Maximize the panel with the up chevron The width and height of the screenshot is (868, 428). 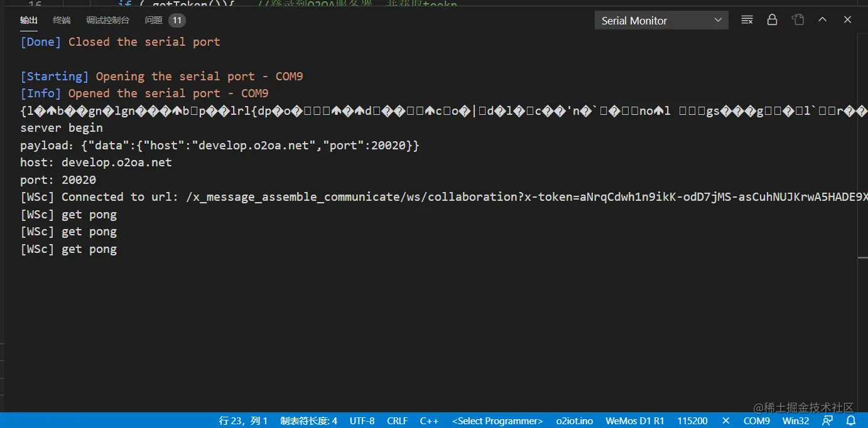[x=823, y=20]
